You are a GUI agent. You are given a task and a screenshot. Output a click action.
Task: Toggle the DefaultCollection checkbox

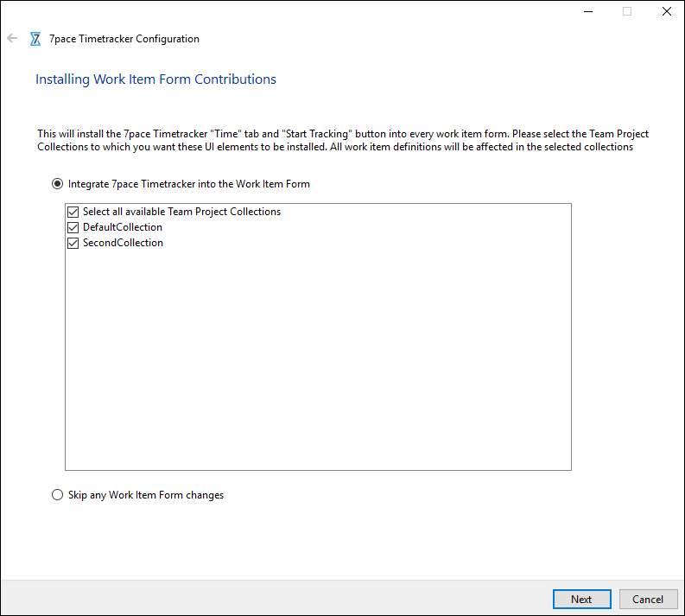point(73,227)
